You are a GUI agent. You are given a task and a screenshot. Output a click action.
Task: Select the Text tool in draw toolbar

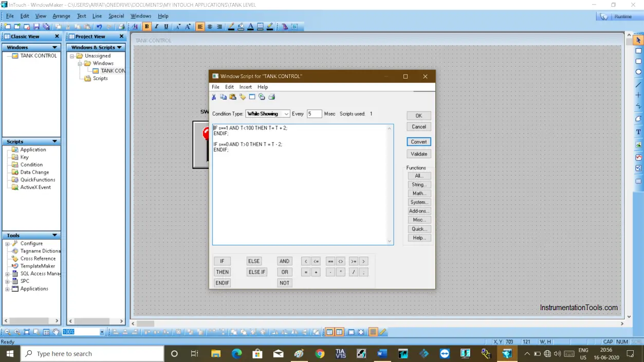click(638, 132)
